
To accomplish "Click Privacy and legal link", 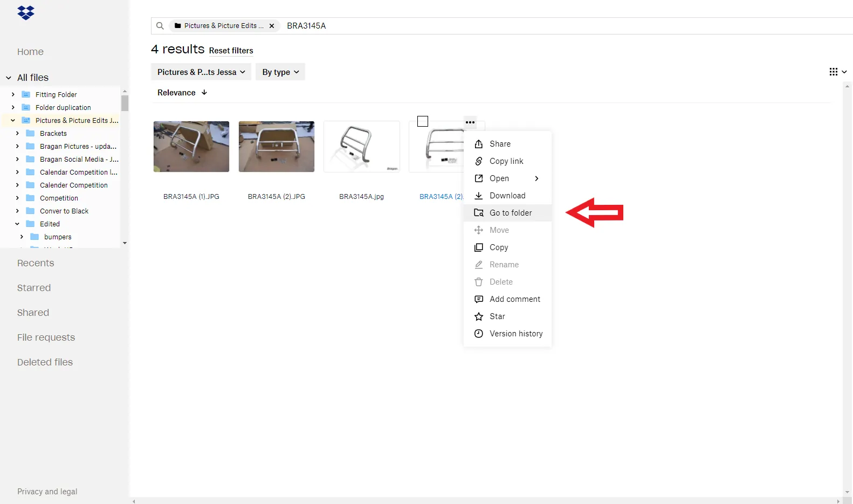I will click(x=47, y=492).
